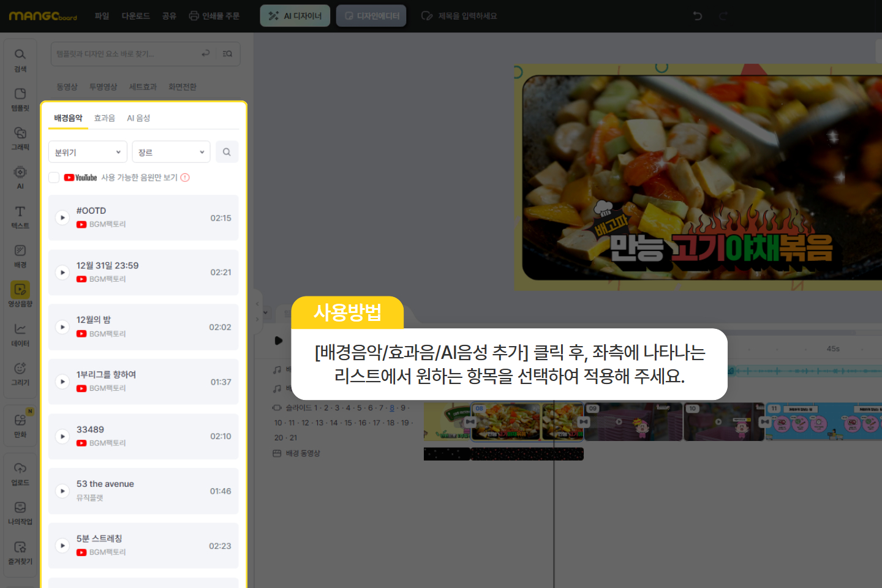Viewport: 882px width, 588px height.
Task: Click the 업로드 upload sidebar icon
Action: 20,473
